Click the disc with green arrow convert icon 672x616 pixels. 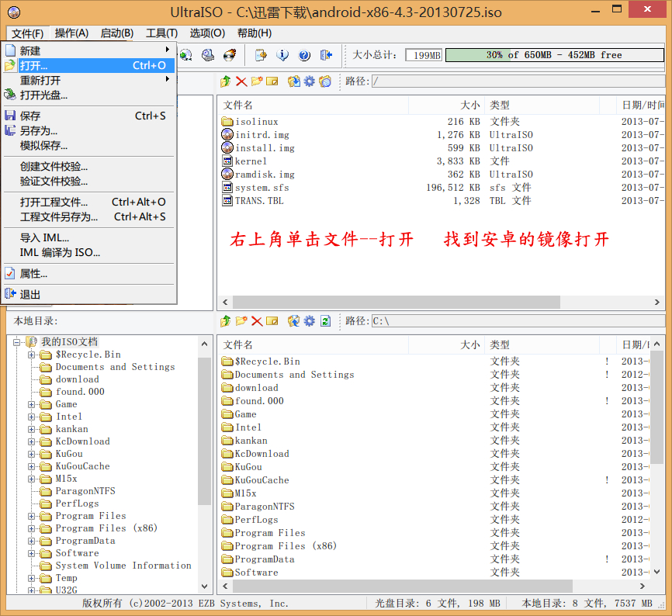(186, 55)
